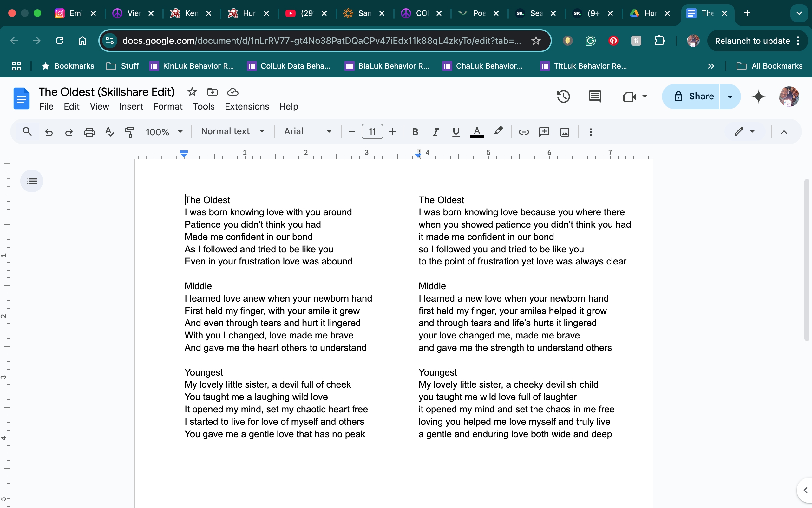Click spelling and grammar check icon
The height and width of the screenshot is (508, 812).
[109, 132]
